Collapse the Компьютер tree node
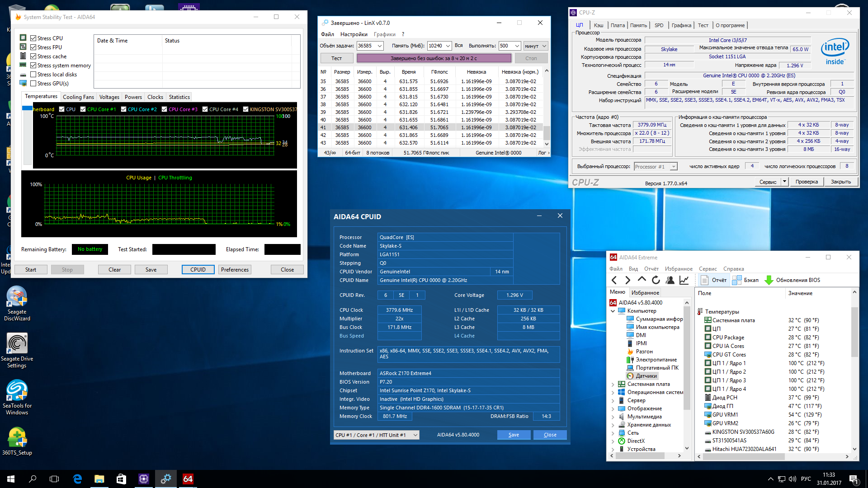Image resolution: width=868 pixels, height=488 pixels. [613, 311]
